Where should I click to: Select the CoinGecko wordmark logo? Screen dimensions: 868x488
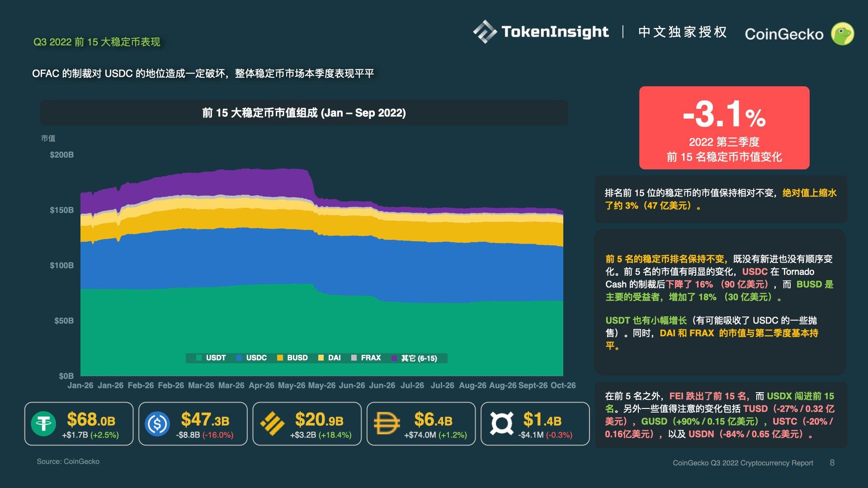coord(784,34)
